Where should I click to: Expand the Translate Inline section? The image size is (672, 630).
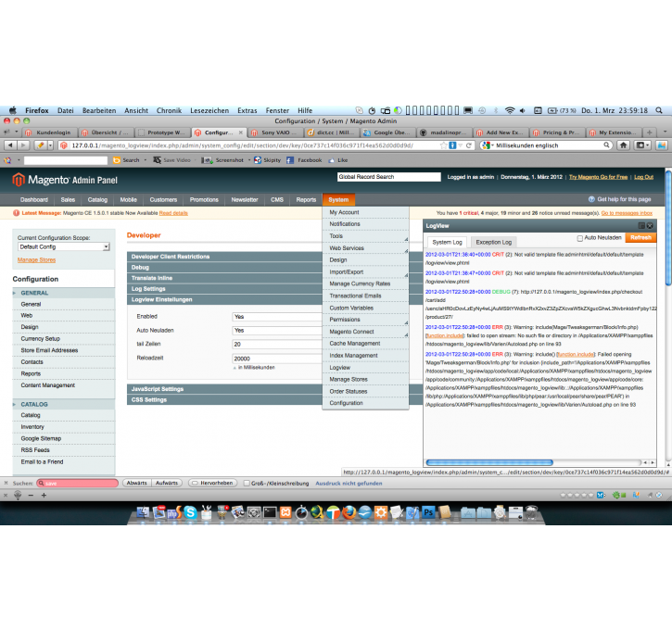[224, 278]
